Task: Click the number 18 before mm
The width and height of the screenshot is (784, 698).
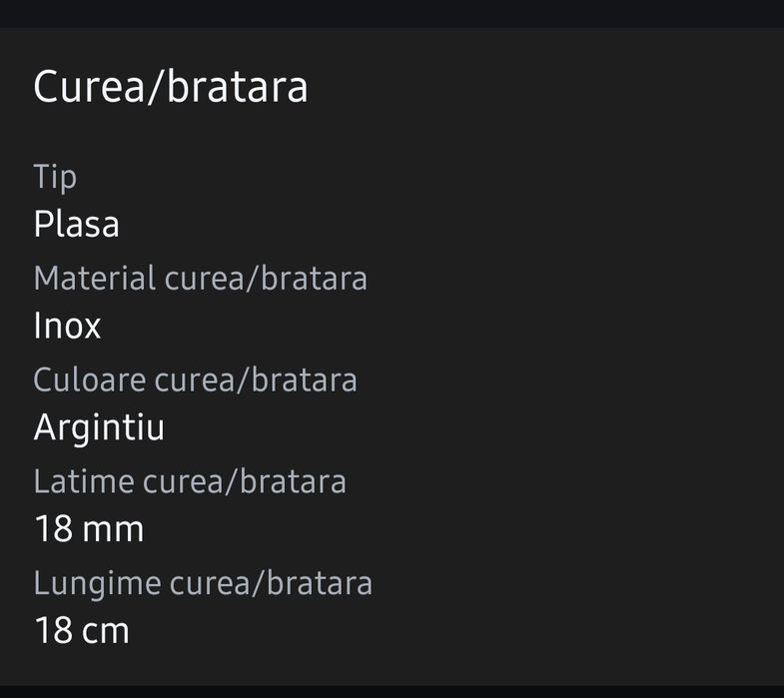Action: [54, 528]
